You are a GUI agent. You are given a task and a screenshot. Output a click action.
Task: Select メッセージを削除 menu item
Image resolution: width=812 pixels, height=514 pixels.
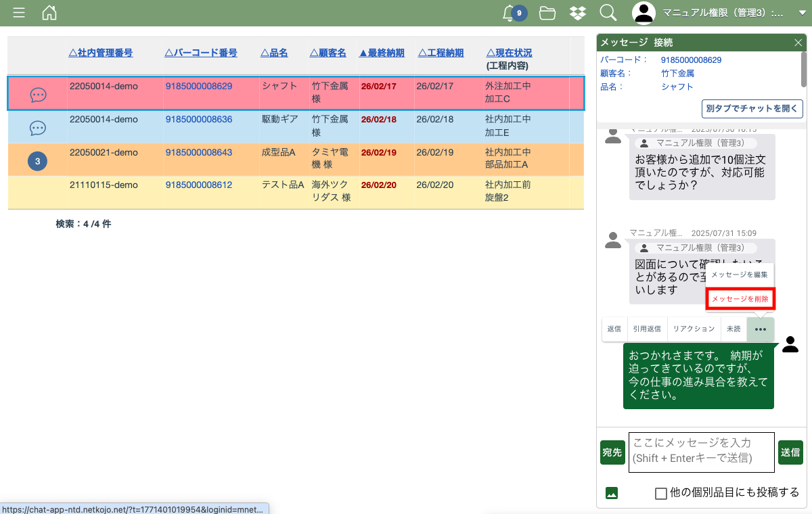coord(740,299)
